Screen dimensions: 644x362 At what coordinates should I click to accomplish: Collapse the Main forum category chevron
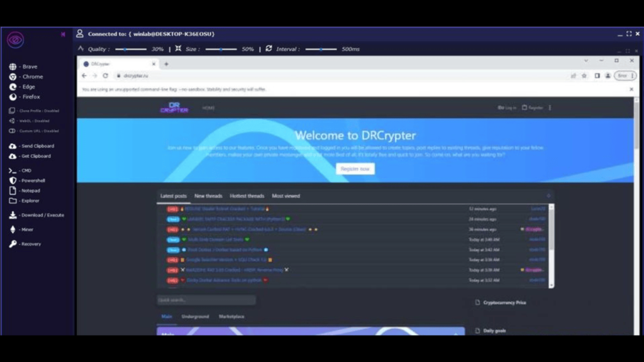pos(457,334)
